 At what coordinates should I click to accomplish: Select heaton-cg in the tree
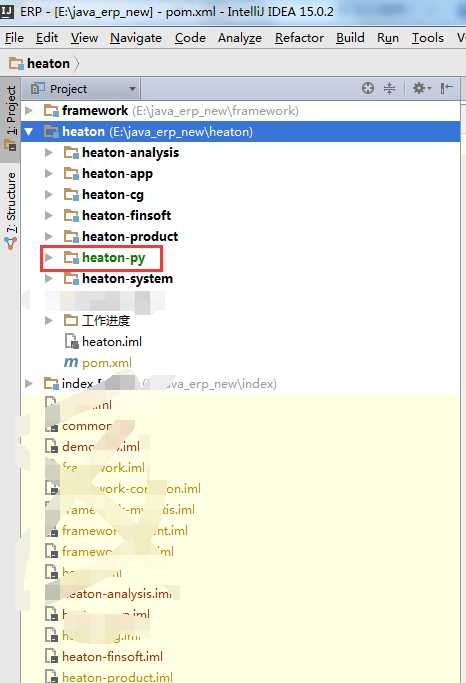(x=112, y=195)
